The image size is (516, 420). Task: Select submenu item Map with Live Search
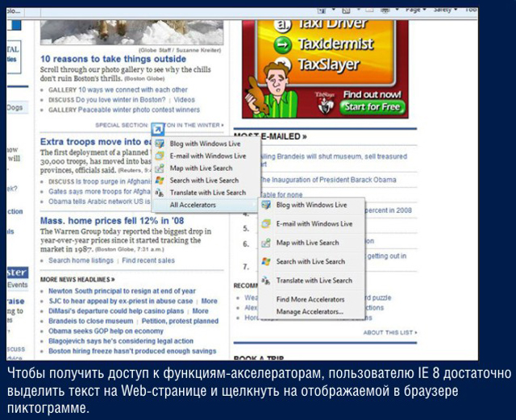pyautogui.click(x=311, y=243)
